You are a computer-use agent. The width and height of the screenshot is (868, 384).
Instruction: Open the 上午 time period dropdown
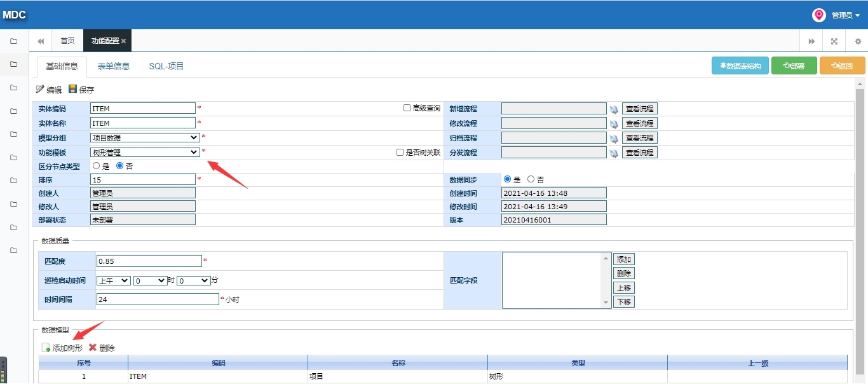(x=113, y=280)
